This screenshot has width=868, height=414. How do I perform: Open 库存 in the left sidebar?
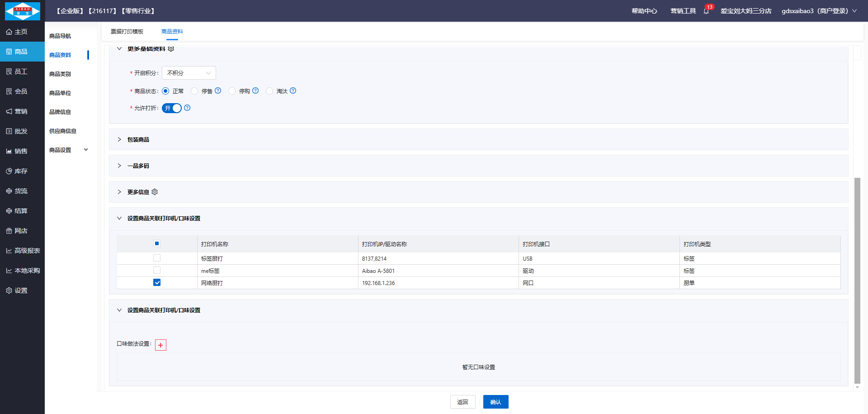coord(21,171)
